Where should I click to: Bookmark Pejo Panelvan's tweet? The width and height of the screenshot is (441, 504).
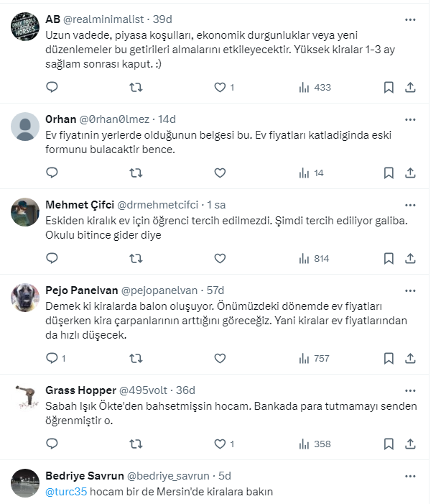point(389,358)
